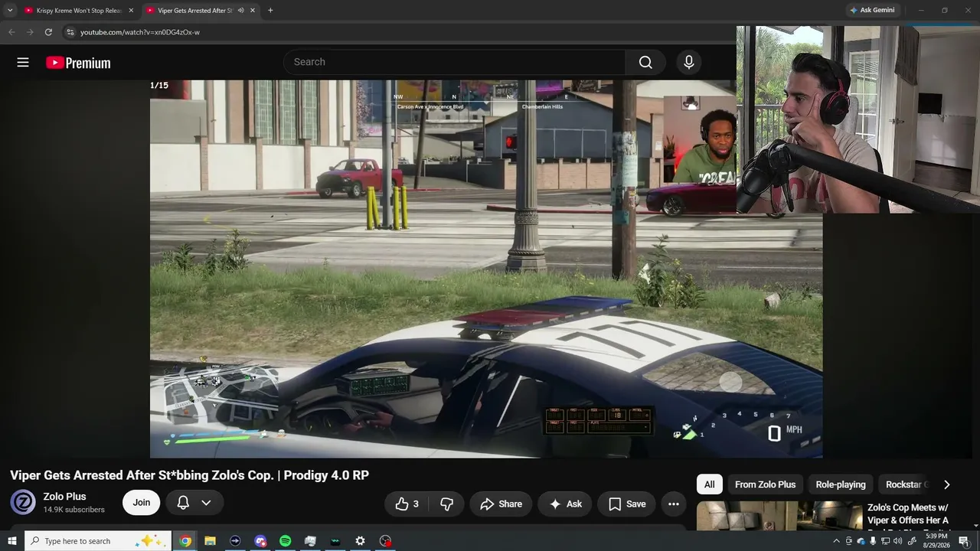The height and width of the screenshot is (551, 980).
Task: Open the Zolo's Cop Meets Viper thumbnail
Action: 779,516
